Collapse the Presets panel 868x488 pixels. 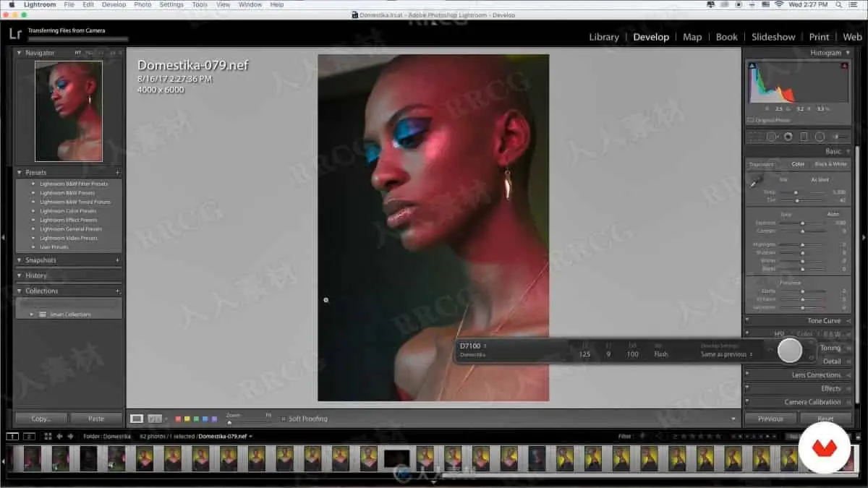[x=20, y=173]
